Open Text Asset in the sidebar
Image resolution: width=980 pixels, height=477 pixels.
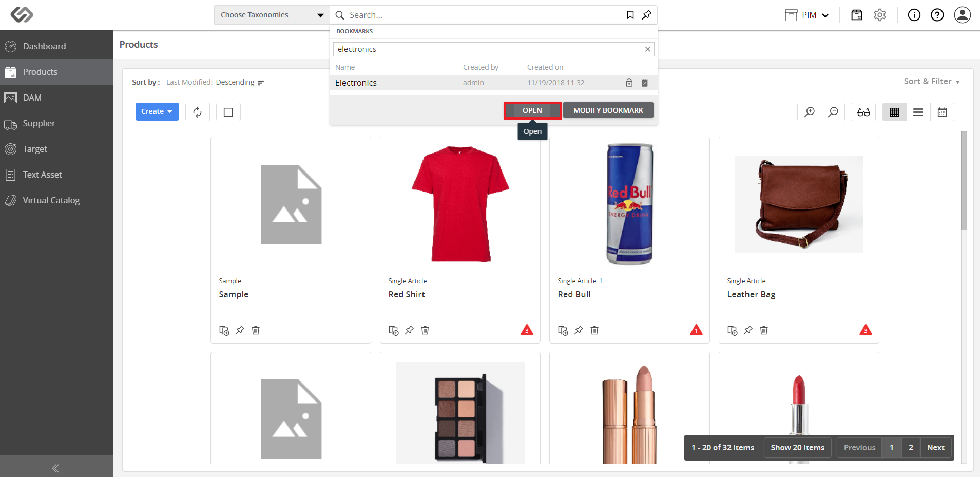(x=56, y=175)
